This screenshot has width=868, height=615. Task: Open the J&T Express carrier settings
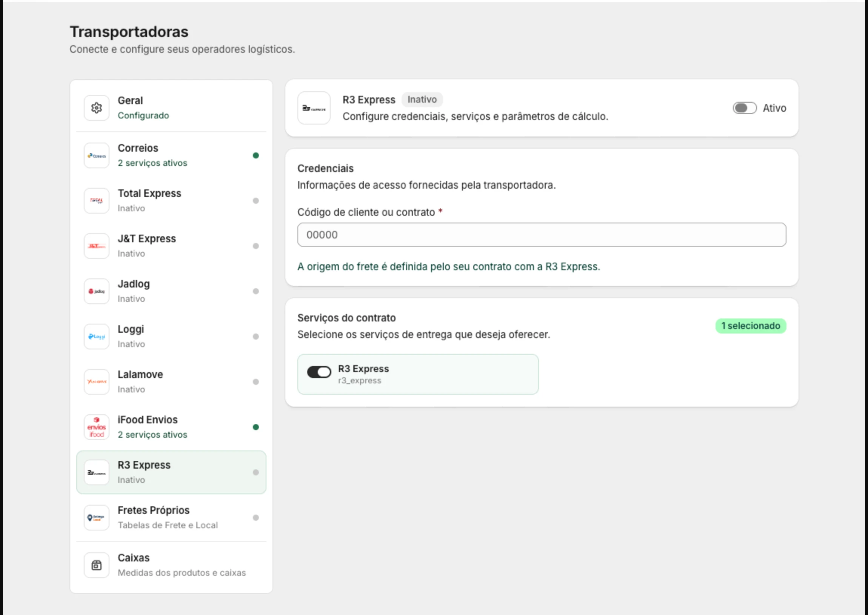[x=171, y=246]
